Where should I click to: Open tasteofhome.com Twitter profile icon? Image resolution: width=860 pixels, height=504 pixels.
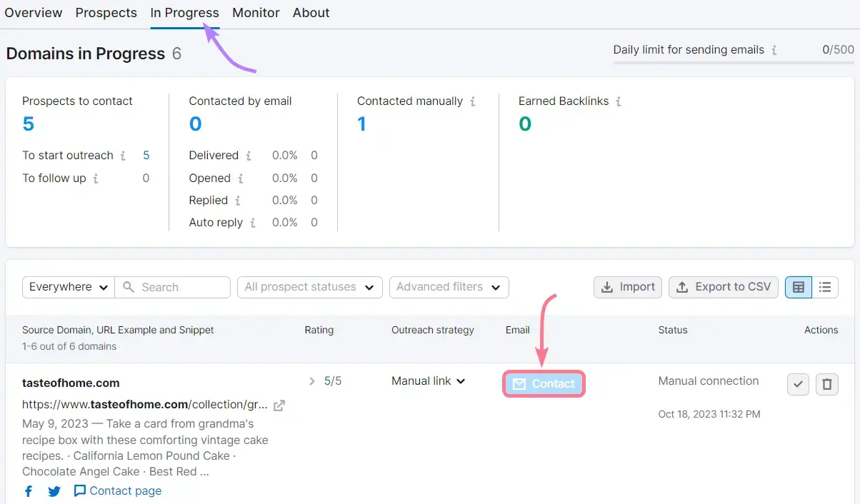(x=54, y=490)
